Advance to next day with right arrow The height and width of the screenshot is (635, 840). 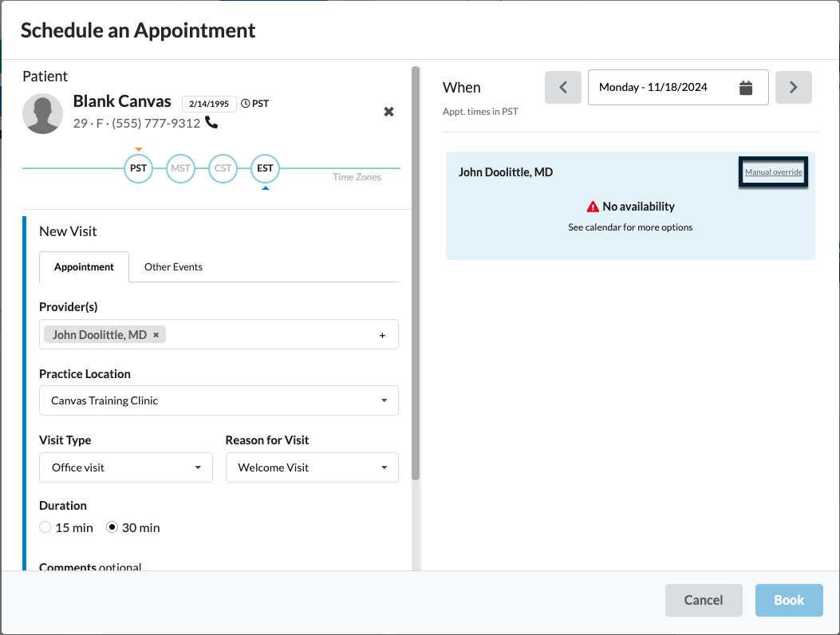click(x=793, y=88)
